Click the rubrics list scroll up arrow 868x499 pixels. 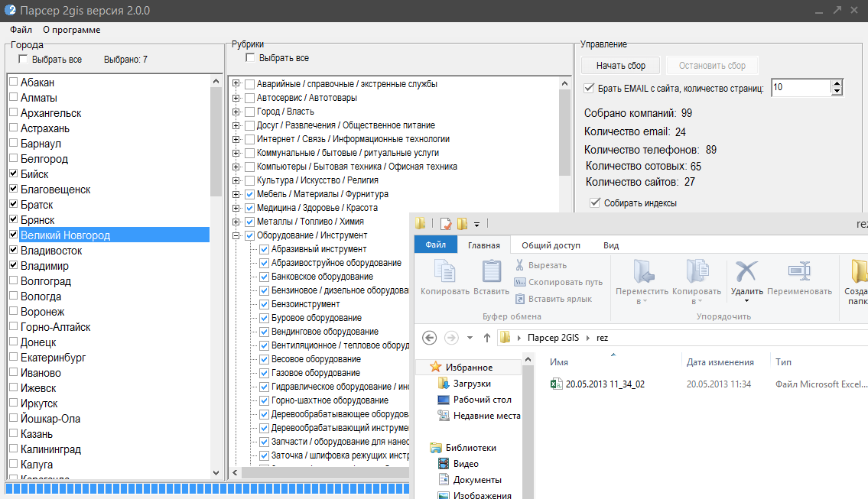pyautogui.click(x=564, y=83)
